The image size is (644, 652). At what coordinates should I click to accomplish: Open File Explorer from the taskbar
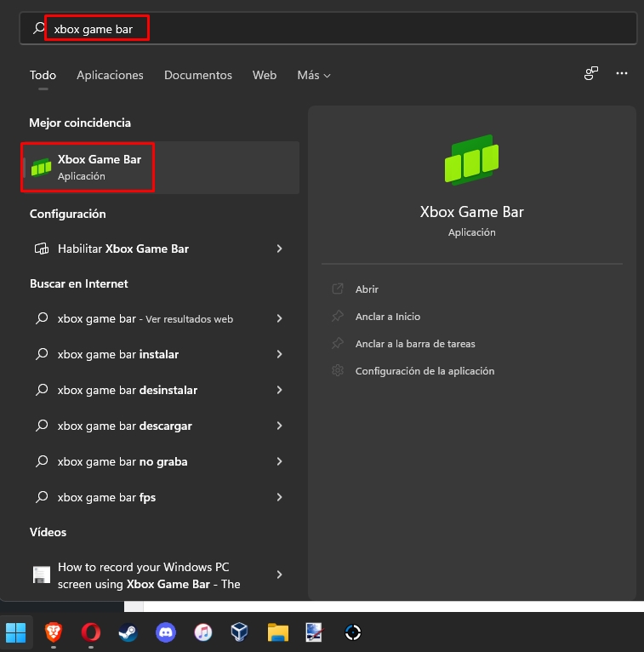278,632
